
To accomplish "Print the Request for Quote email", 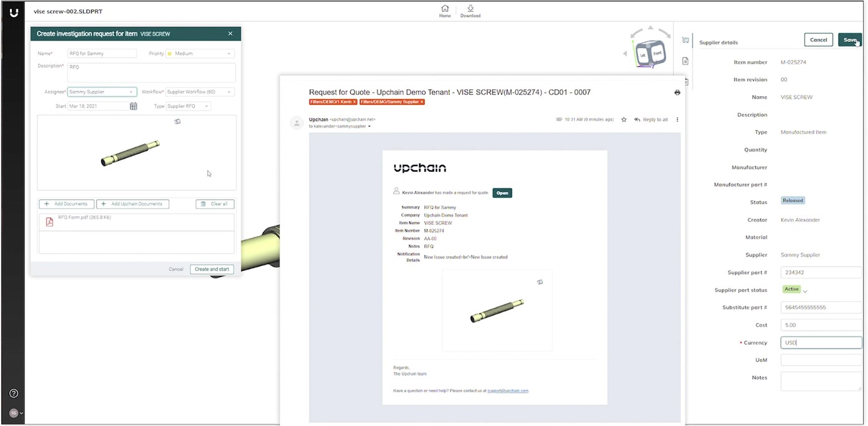I will (x=677, y=92).
